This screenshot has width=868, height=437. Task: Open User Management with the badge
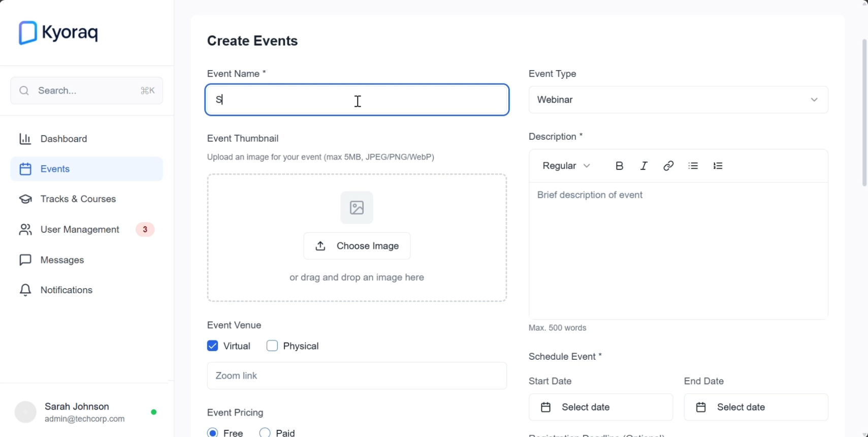(79, 229)
